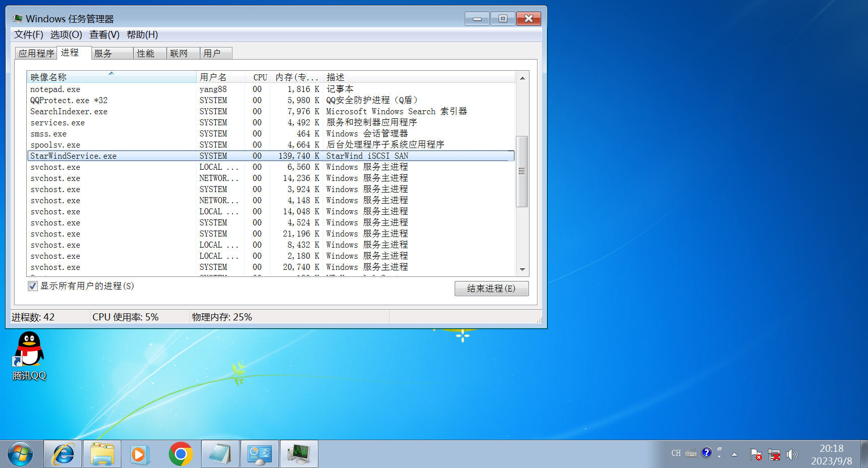Click the volume speaker tray icon
Screen dimensions: 868x468
click(792, 454)
